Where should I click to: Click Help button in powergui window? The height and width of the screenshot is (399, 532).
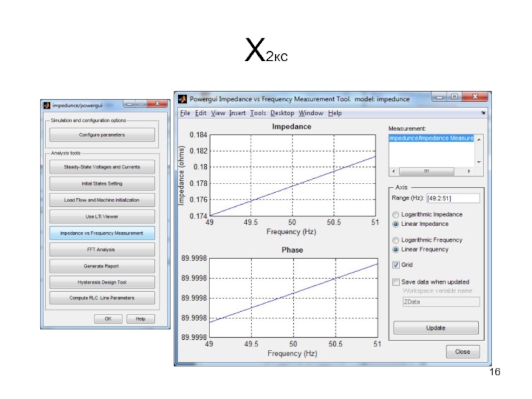[140, 319]
